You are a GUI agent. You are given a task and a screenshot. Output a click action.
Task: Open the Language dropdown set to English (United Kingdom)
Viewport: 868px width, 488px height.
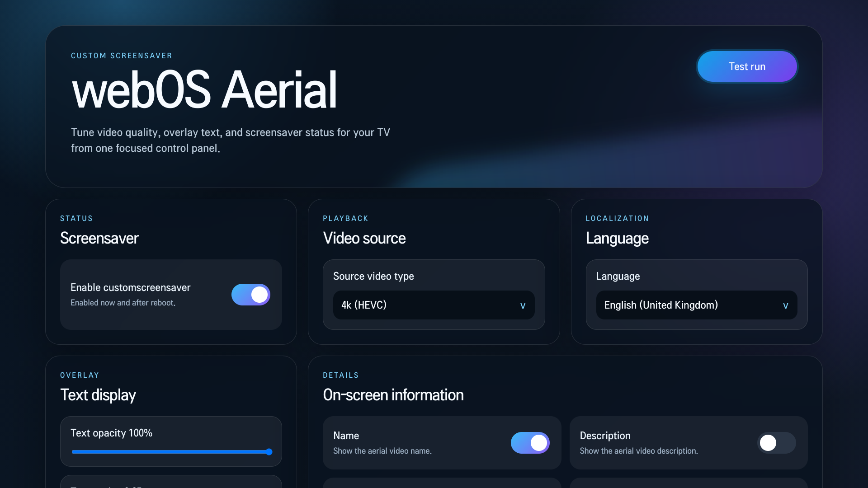tap(697, 305)
